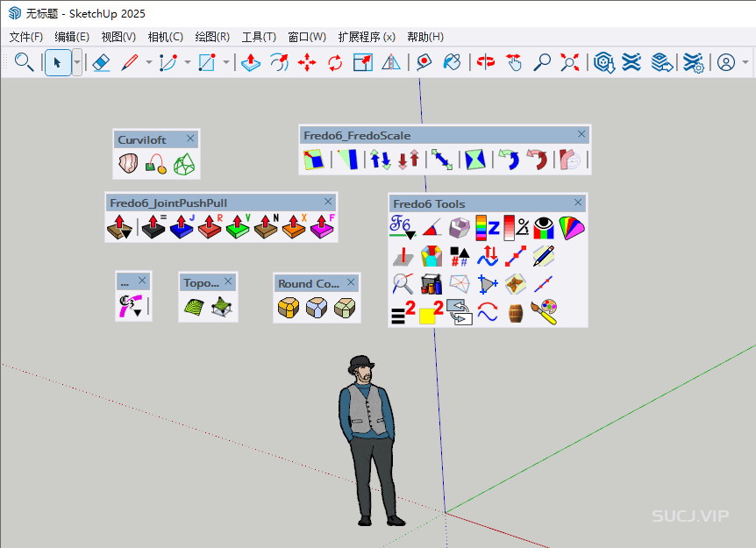Open the 相机(C) menu

point(166,37)
